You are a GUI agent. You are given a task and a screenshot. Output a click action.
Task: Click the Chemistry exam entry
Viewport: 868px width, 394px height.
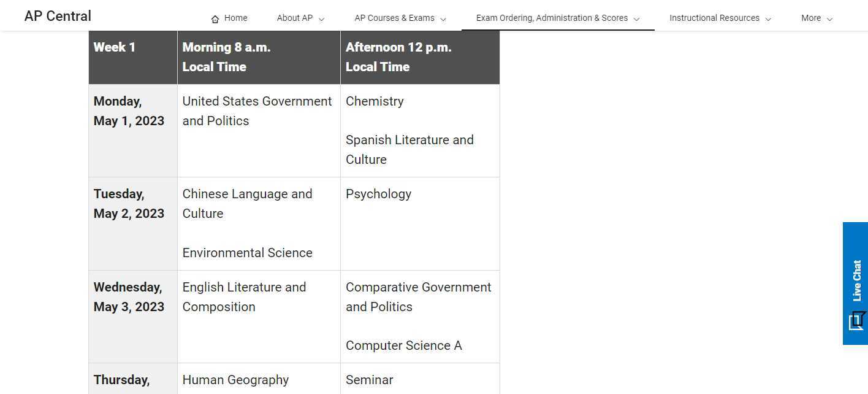[x=375, y=101]
